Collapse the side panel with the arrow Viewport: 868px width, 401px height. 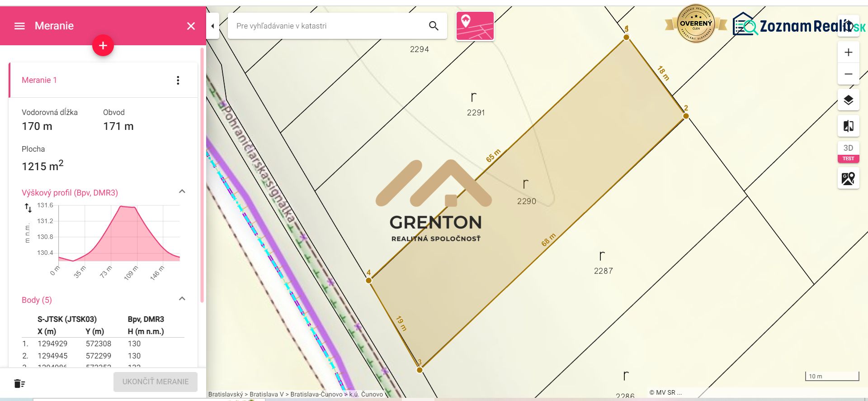213,26
